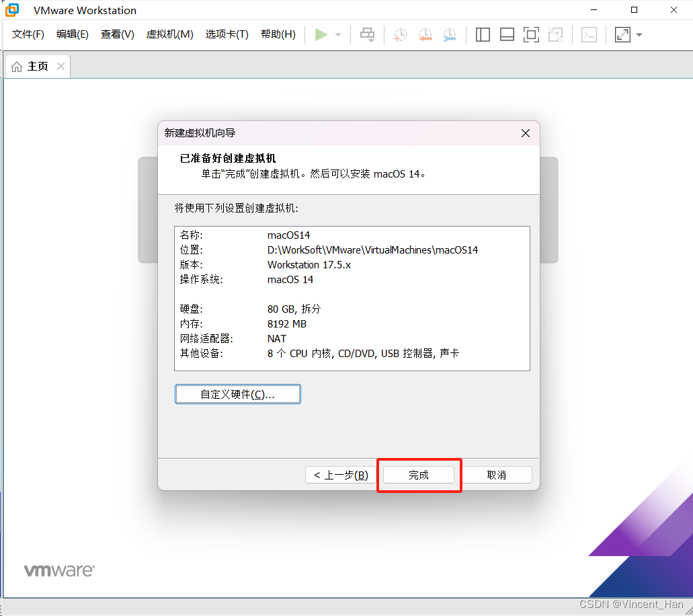Close the 主页 tab
The width and height of the screenshot is (693, 616).
[x=61, y=67]
